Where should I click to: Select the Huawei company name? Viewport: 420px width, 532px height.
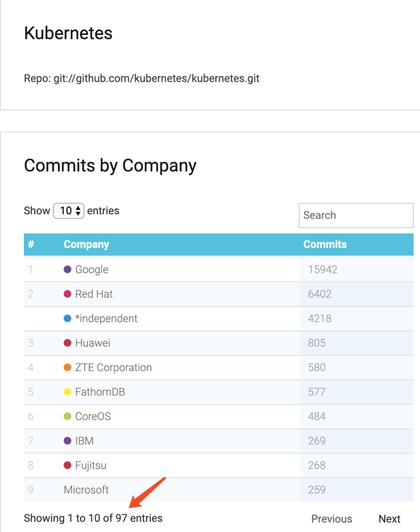pyautogui.click(x=92, y=343)
